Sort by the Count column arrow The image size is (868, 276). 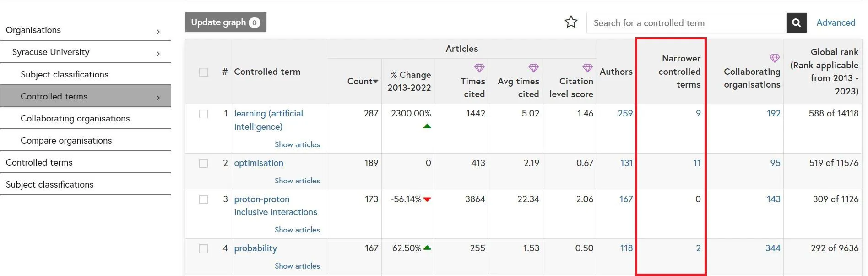375,82
